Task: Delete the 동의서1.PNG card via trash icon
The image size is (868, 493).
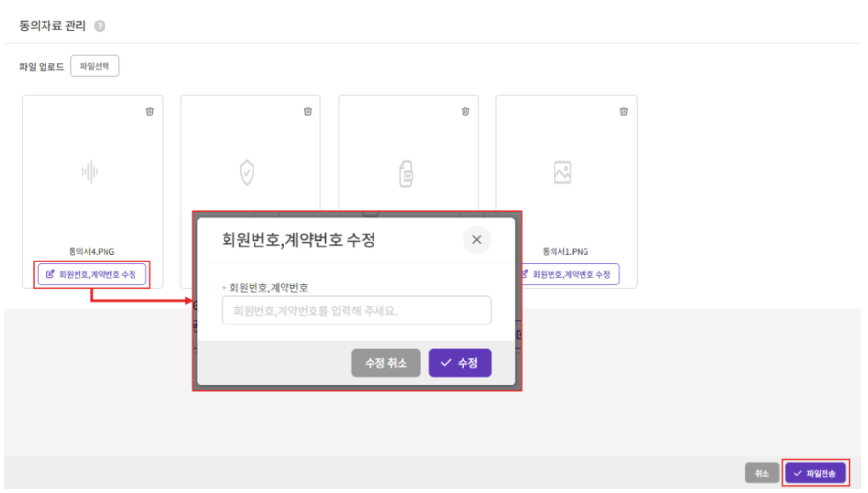Action: (x=624, y=111)
